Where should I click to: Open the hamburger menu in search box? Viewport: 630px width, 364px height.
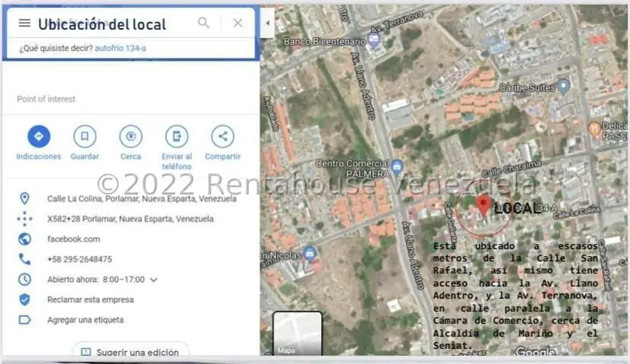click(x=24, y=23)
